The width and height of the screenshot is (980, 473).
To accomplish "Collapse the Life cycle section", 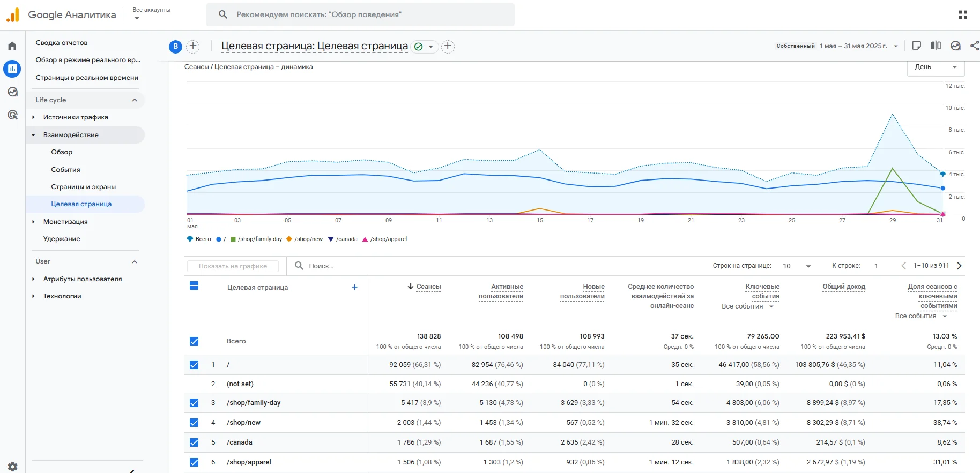I will pyautogui.click(x=135, y=100).
